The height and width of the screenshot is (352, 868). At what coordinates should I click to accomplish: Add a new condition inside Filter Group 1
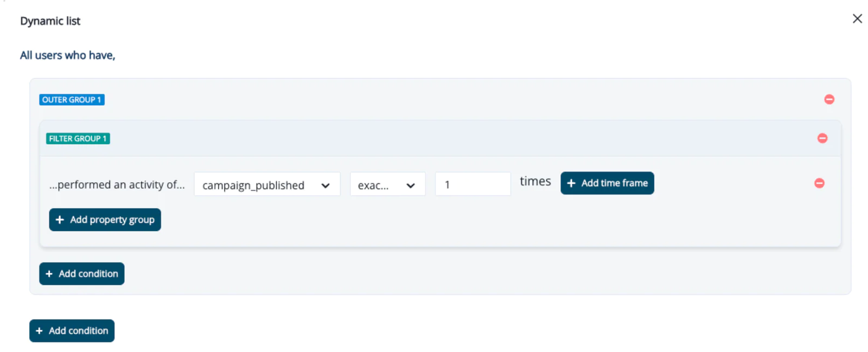(x=81, y=273)
